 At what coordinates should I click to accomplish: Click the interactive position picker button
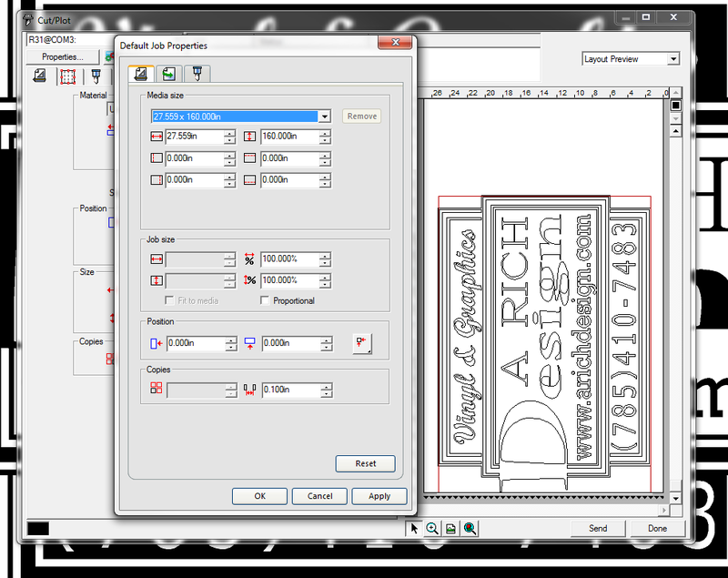pos(362,343)
